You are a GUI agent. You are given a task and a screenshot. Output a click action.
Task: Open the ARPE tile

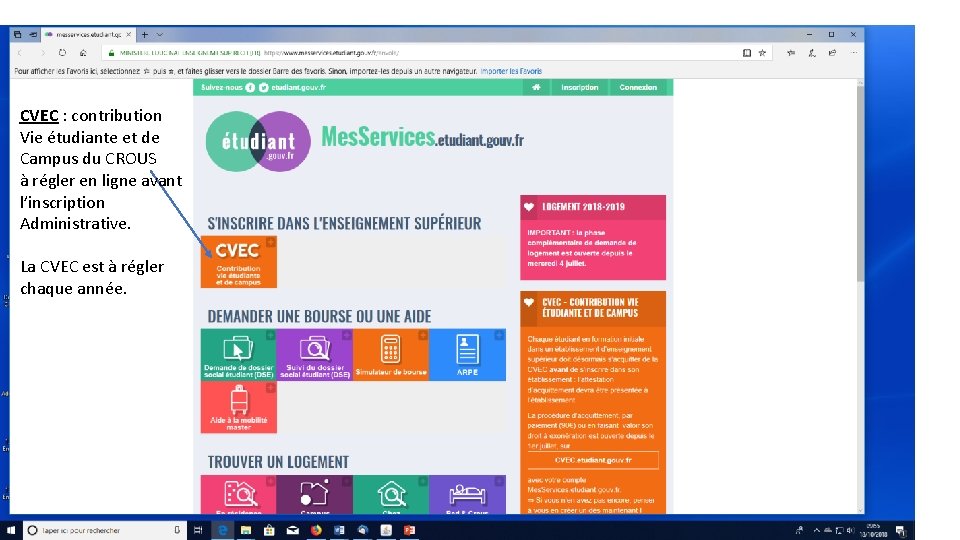point(467,355)
